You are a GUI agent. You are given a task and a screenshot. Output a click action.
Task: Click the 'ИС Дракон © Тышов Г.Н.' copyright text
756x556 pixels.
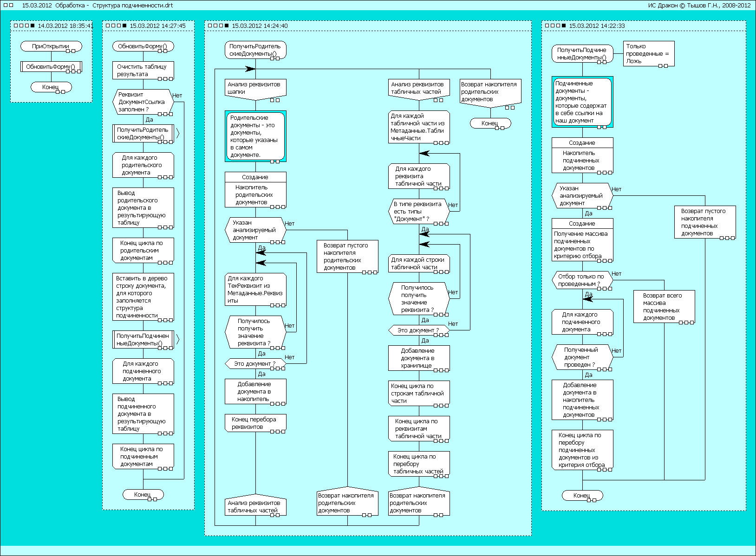[x=699, y=6]
